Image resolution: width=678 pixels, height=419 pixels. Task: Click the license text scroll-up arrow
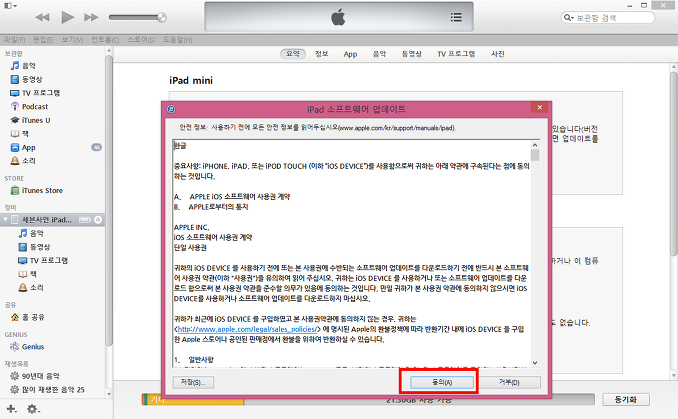click(x=535, y=145)
